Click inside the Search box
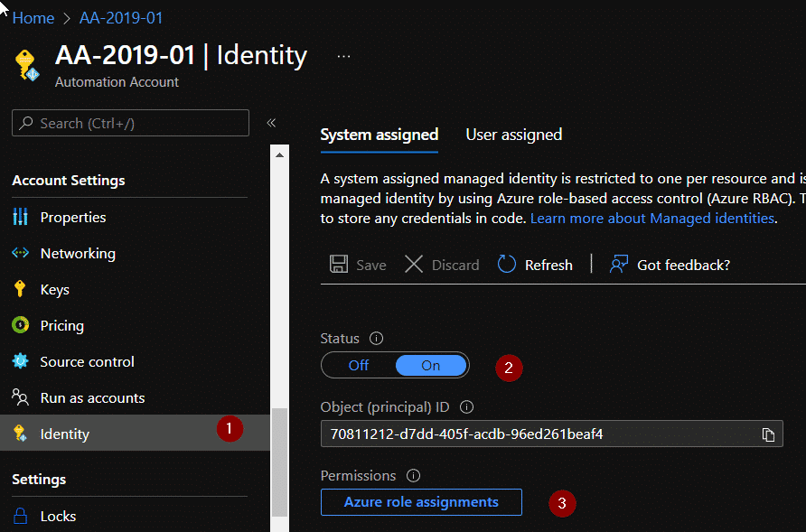This screenshot has width=806, height=532. pyautogui.click(x=130, y=123)
